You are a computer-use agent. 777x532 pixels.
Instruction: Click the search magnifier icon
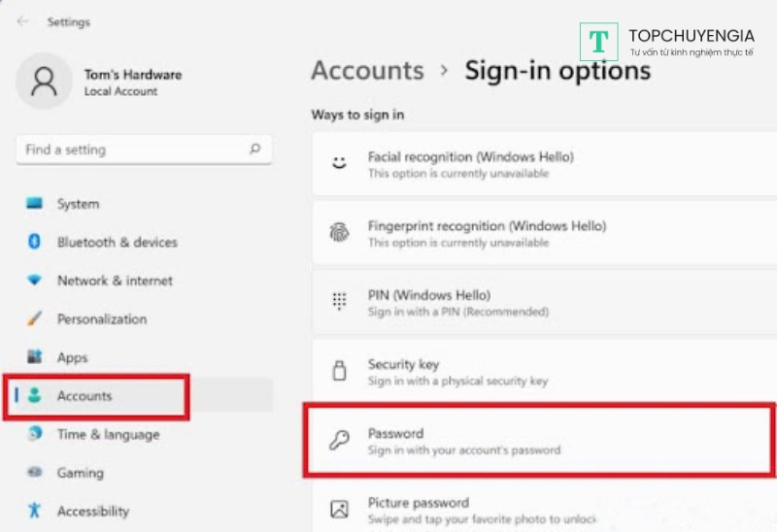[x=254, y=150]
